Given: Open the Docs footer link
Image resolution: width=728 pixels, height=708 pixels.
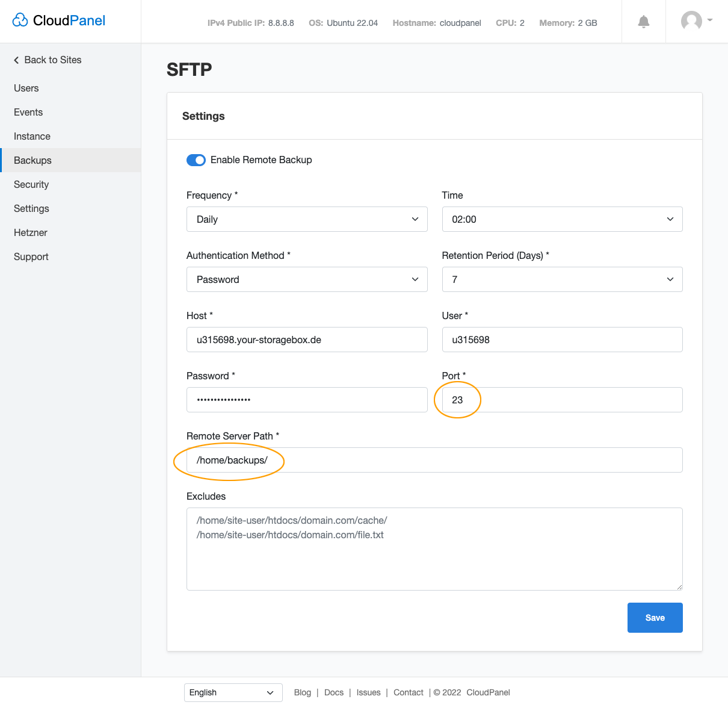Looking at the screenshot, I should click(334, 692).
